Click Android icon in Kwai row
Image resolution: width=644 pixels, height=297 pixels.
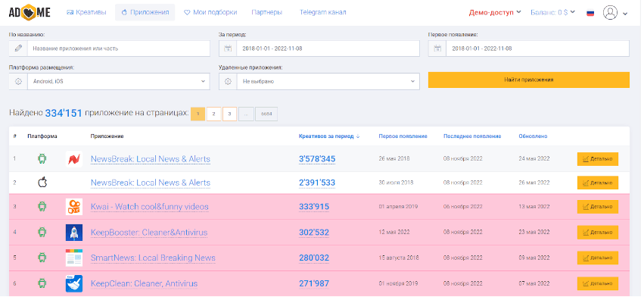click(x=42, y=207)
